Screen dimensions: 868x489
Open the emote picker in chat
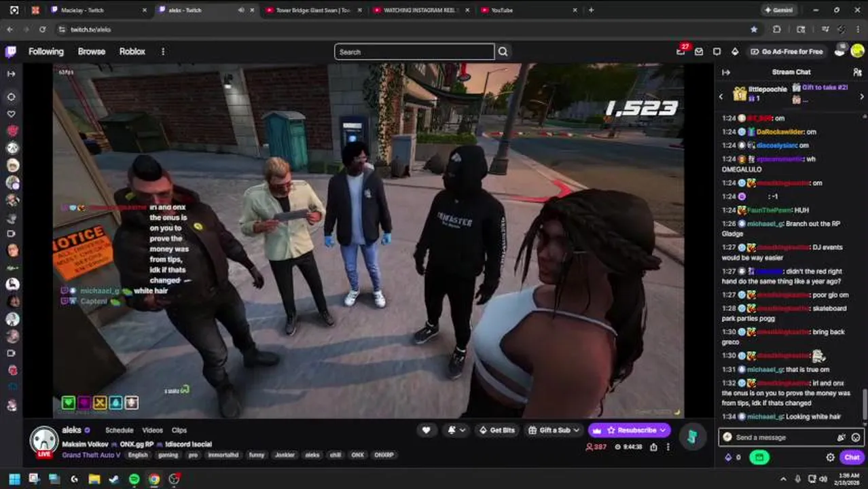(856, 437)
